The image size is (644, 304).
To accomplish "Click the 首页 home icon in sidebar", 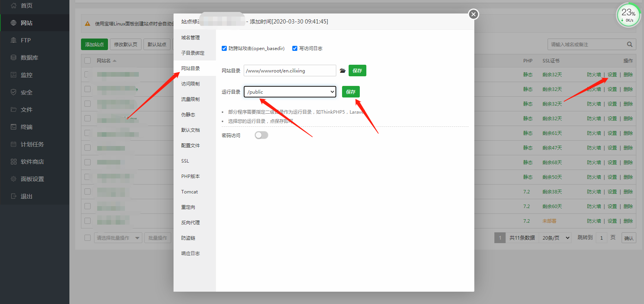I will pyautogui.click(x=13, y=5).
